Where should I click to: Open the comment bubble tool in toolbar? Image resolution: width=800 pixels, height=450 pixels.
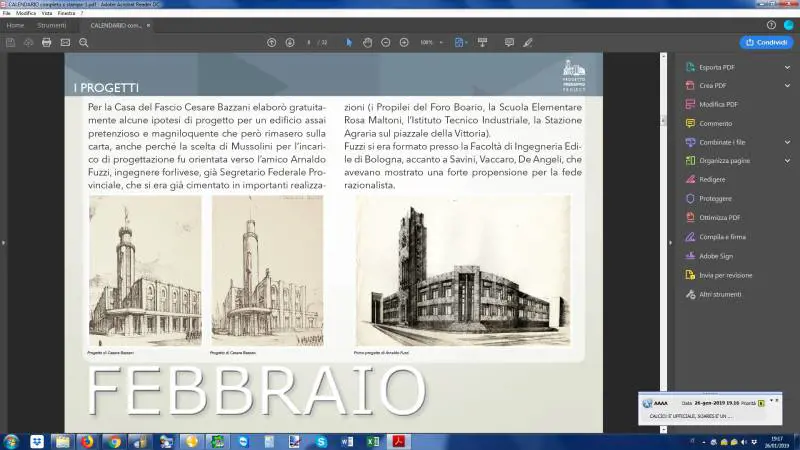509,43
